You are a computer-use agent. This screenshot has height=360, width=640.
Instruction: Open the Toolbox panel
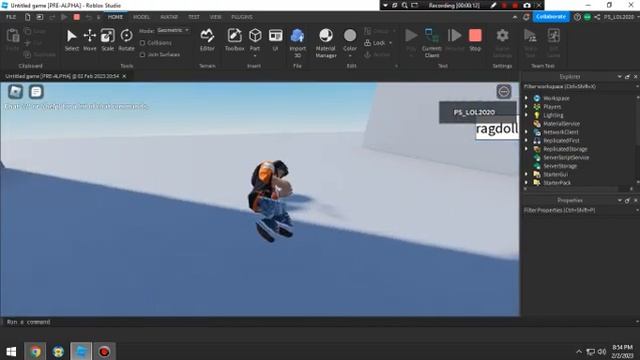(x=234, y=40)
